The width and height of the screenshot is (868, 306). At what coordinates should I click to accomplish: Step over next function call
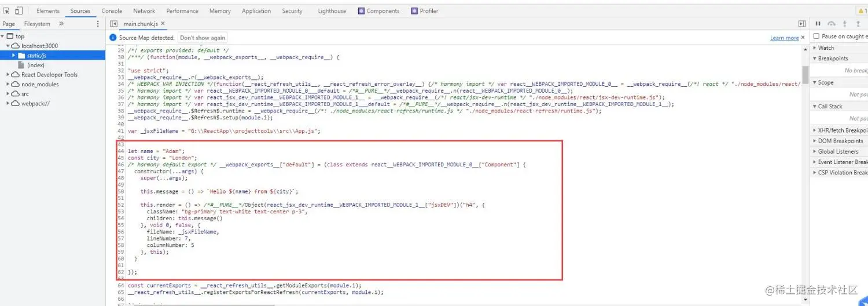click(x=832, y=24)
